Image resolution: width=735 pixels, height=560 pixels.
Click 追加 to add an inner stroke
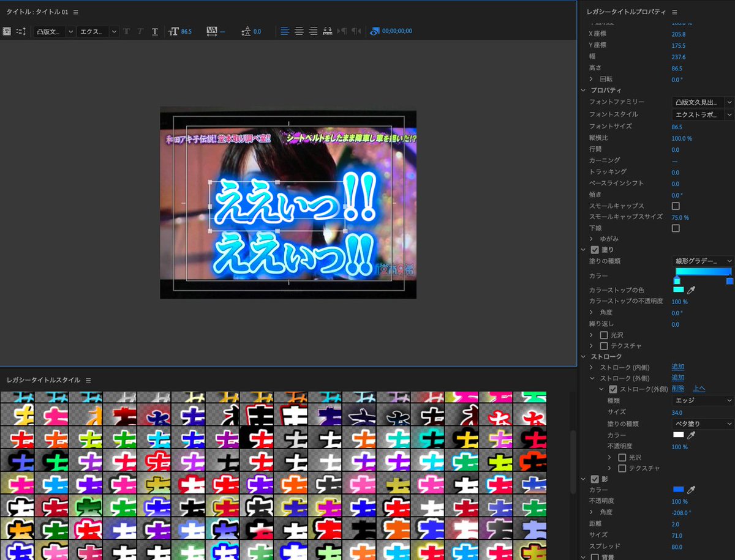point(677,367)
